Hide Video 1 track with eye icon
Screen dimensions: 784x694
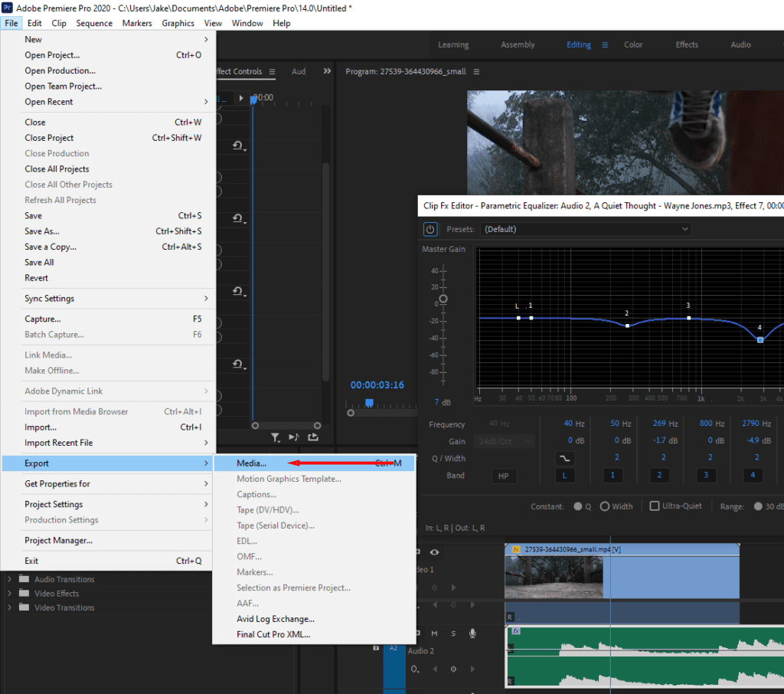coord(435,552)
